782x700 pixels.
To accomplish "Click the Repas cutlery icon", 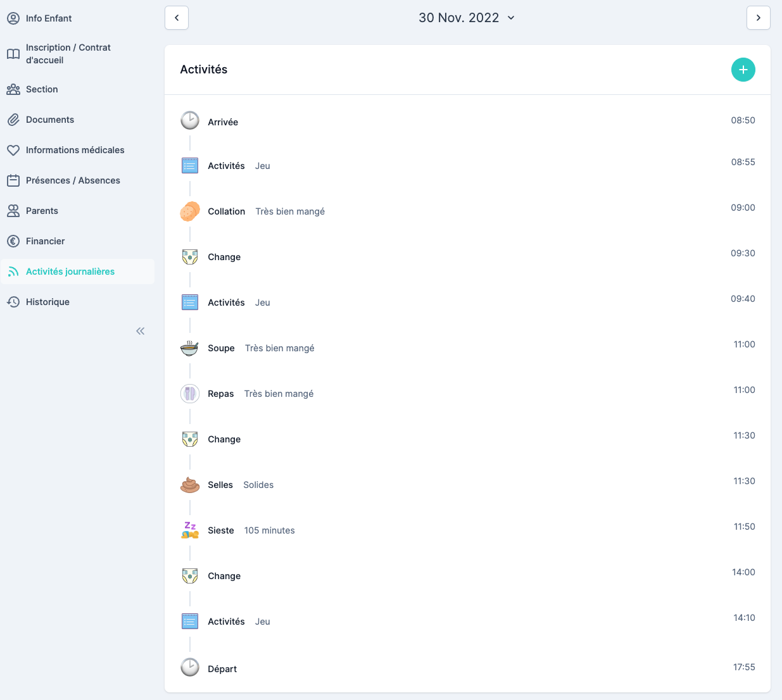I will [190, 394].
